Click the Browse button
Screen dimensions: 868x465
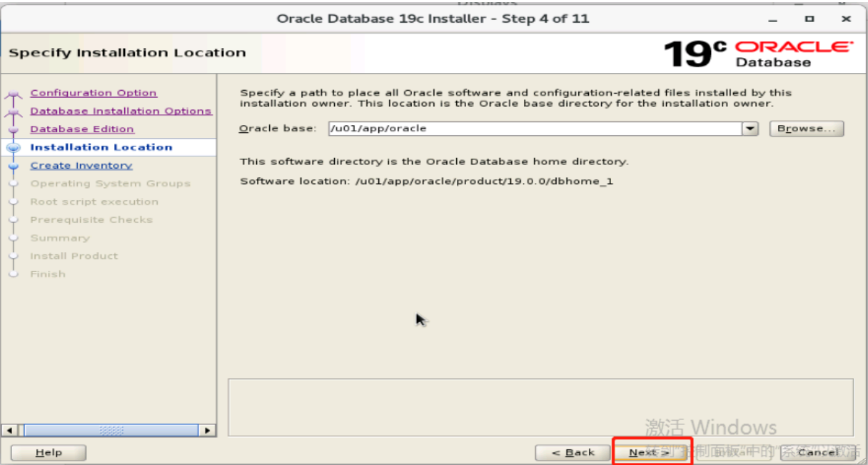click(807, 129)
